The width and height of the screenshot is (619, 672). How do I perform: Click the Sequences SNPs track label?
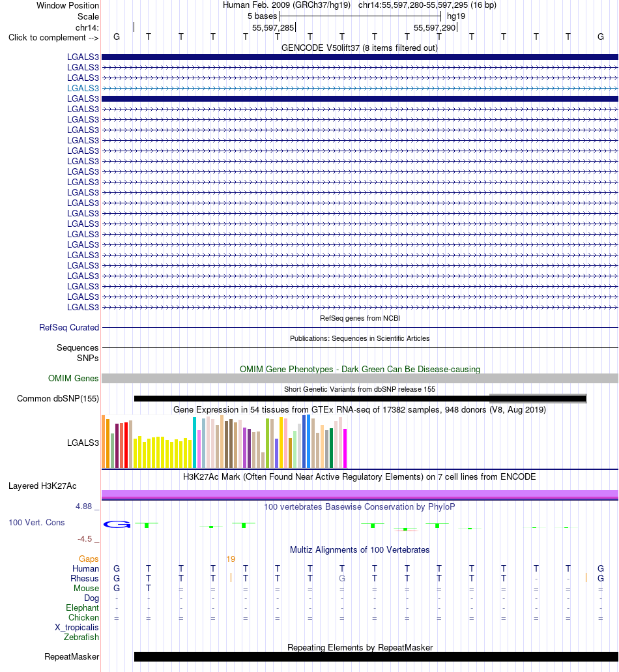click(78, 353)
